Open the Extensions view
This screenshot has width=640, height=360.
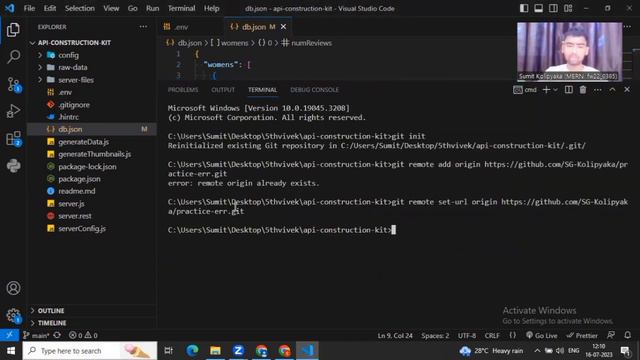pos(13,139)
